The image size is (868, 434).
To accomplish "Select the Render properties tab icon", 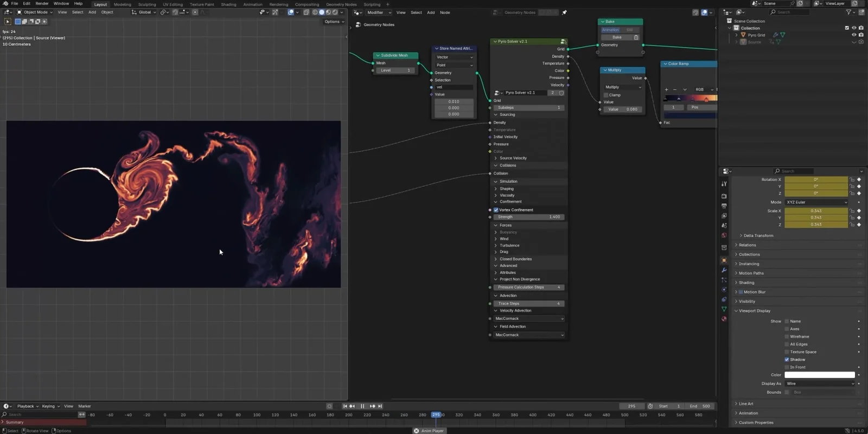I will coord(724,196).
